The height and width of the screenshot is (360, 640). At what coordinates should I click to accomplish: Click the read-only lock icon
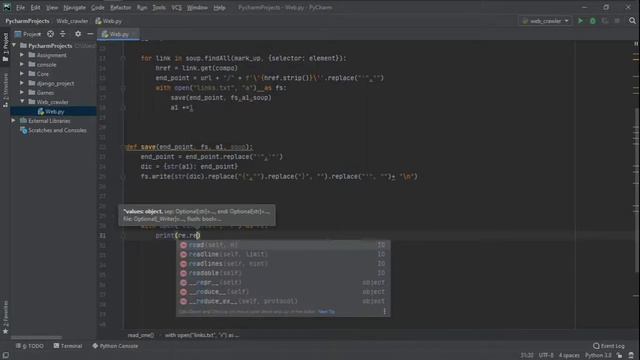(620, 355)
